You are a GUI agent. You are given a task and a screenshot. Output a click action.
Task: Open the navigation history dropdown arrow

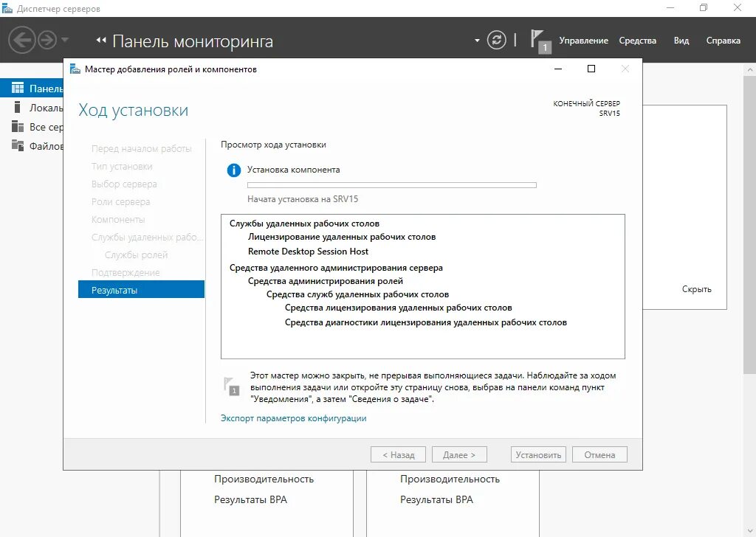coord(65,40)
